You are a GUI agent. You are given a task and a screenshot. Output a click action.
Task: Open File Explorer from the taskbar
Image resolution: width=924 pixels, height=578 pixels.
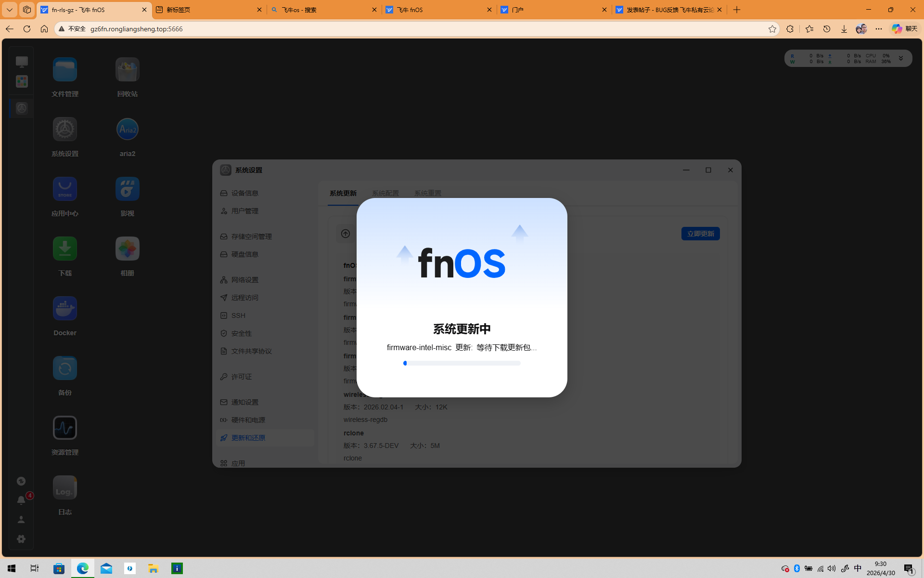(153, 568)
